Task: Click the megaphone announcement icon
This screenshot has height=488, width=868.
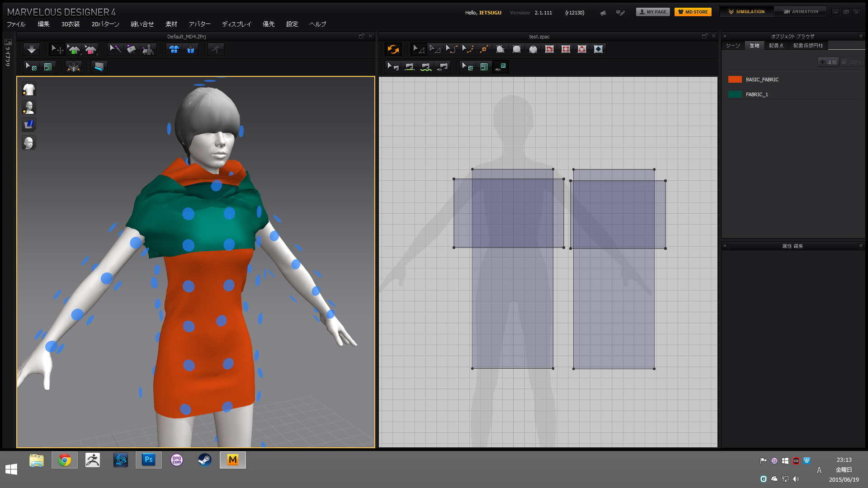Action: click(x=603, y=13)
